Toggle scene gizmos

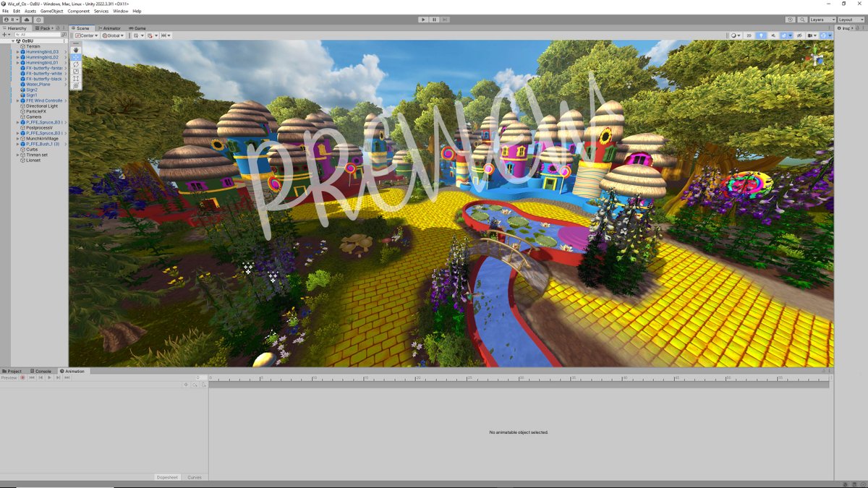(823, 35)
